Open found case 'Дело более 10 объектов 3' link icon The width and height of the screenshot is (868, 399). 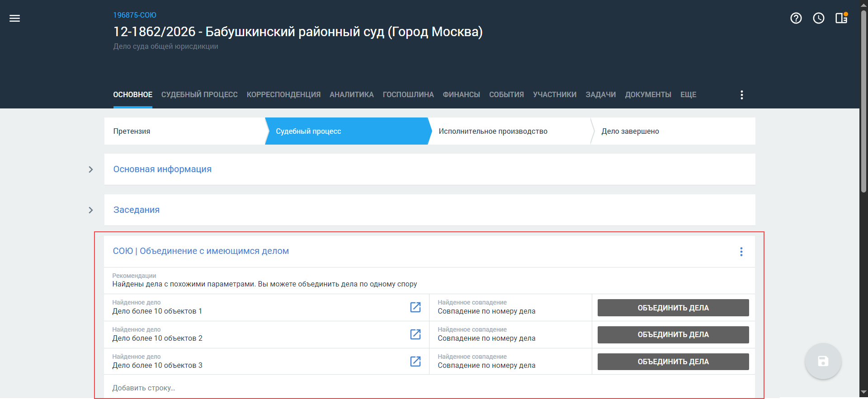click(415, 361)
